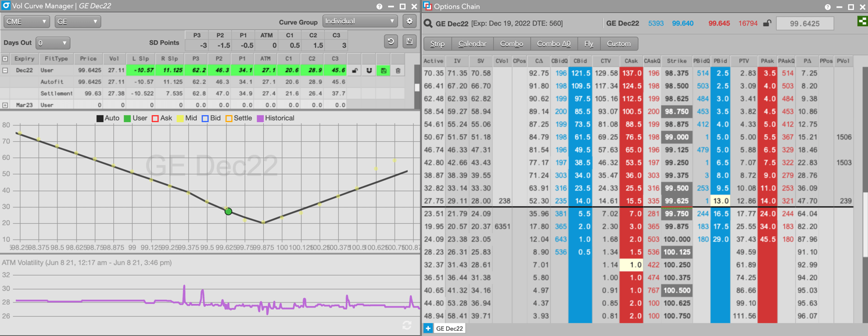
Task: Click the Custom strategy button
Action: point(618,44)
